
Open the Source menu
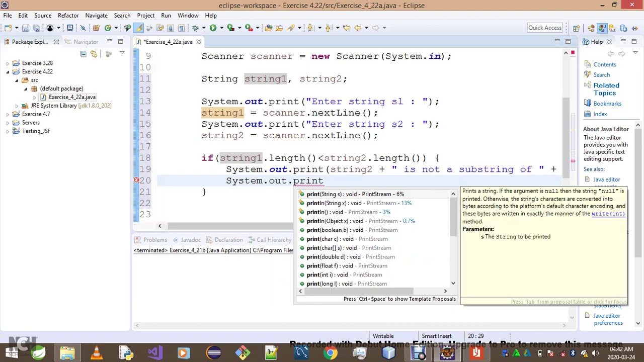pyautogui.click(x=43, y=16)
